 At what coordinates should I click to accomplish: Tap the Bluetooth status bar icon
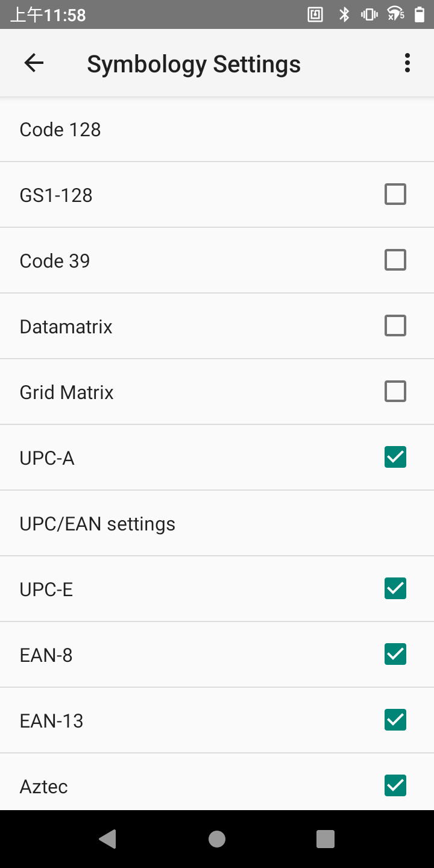pyautogui.click(x=344, y=14)
